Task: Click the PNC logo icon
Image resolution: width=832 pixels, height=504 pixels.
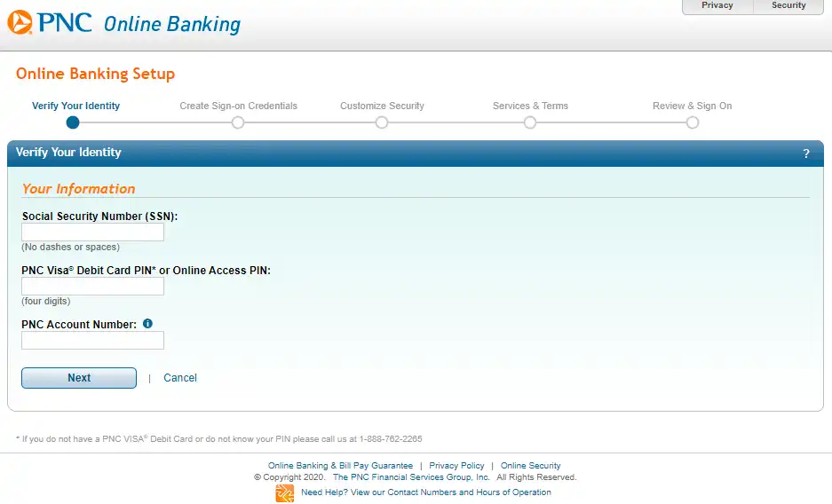Action: pyautogui.click(x=20, y=22)
